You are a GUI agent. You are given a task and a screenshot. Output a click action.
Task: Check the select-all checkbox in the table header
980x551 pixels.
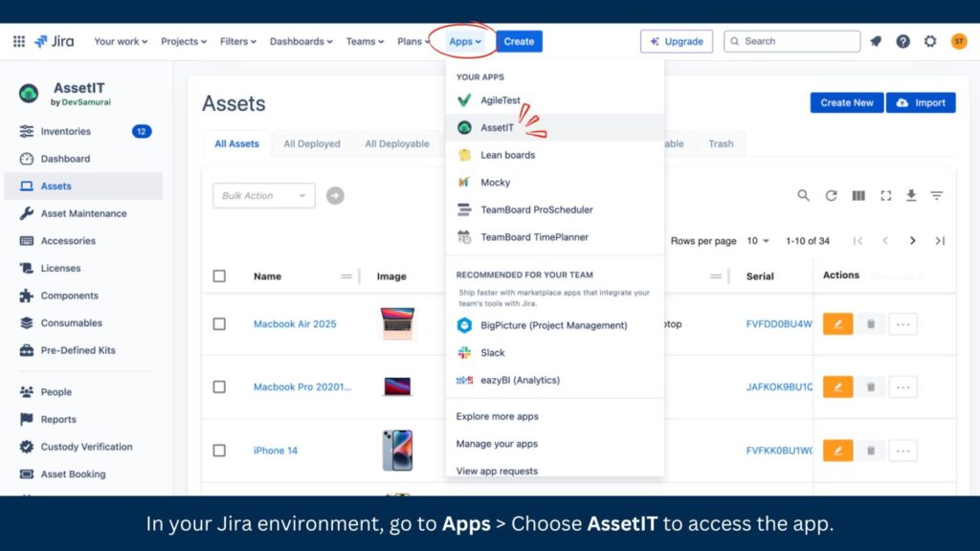pos(218,275)
